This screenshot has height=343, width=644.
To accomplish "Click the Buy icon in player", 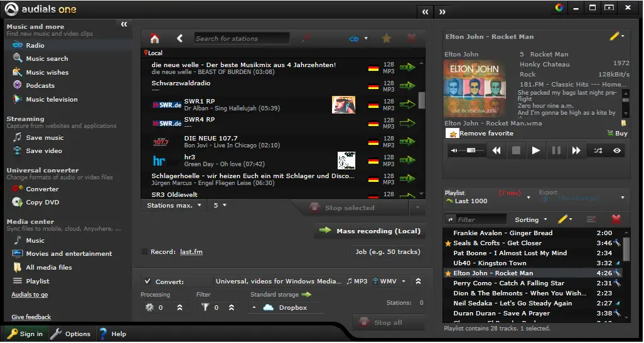I will coord(618,134).
